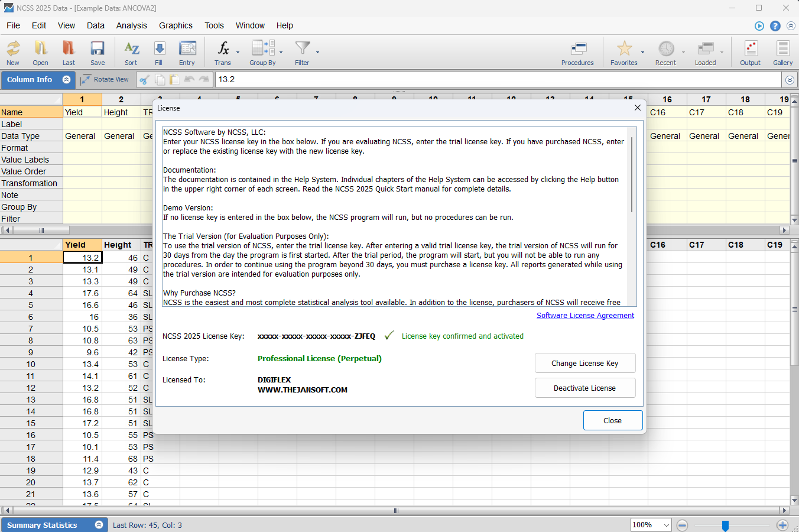Open the Window menu
The height and width of the screenshot is (532, 799).
coord(250,25)
